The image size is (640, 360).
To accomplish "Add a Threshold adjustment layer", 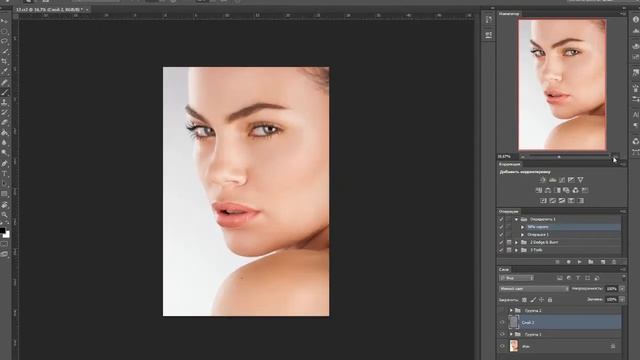I will [x=562, y=201].
